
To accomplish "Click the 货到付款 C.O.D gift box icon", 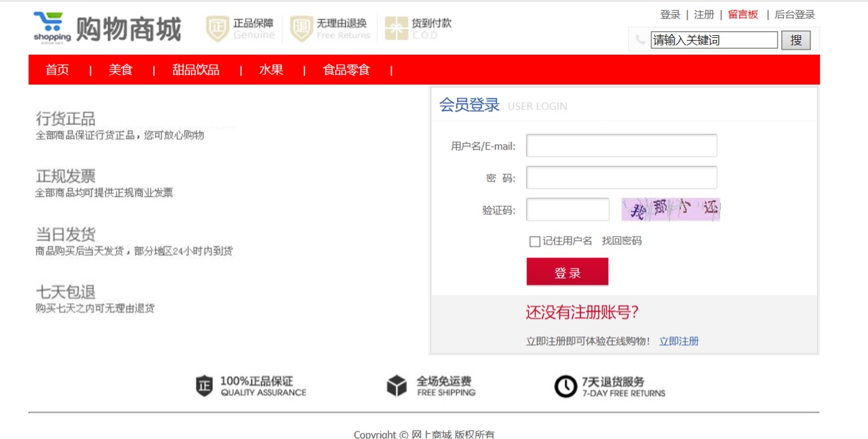I will pos(396,28).
